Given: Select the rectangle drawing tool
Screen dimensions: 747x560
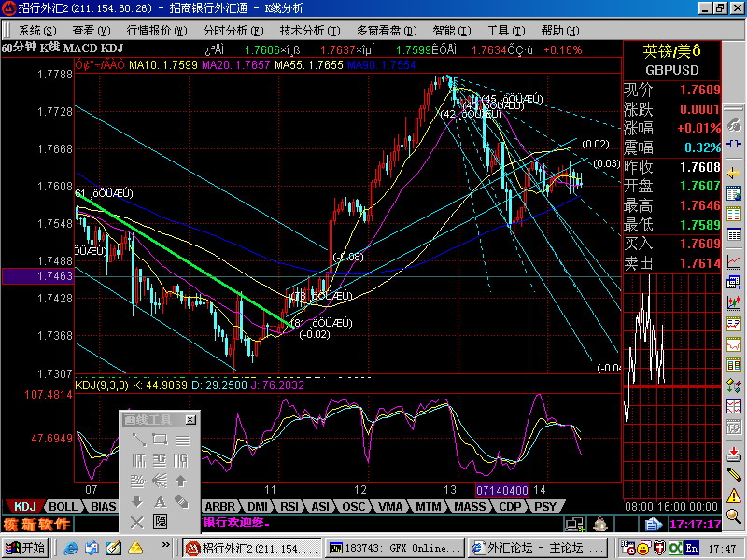Looking at the screenshot, I should tap(160, 440).
